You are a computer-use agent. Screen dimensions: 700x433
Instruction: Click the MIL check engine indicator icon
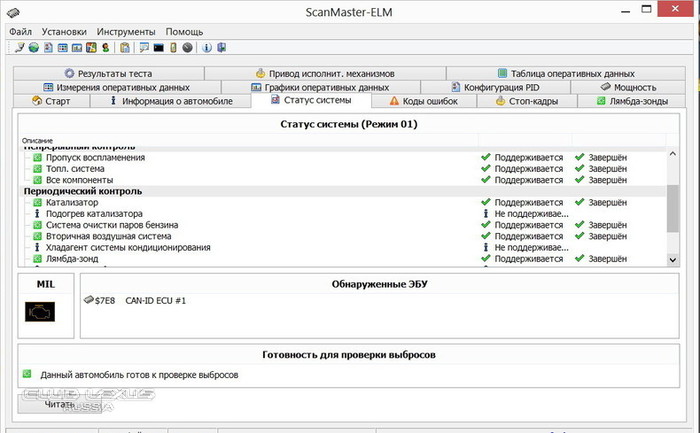[x=41, y=312]
